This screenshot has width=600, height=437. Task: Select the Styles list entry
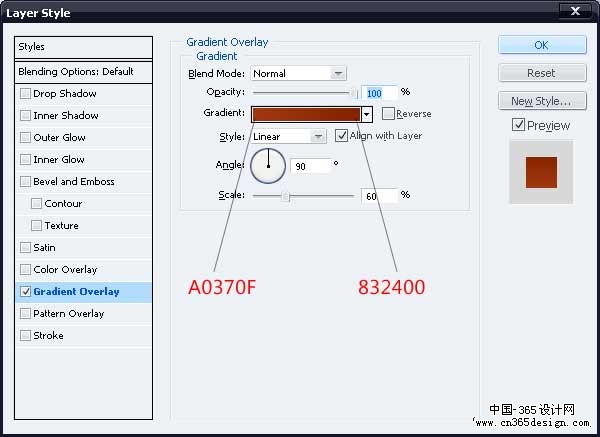click(x=83, y=47)
